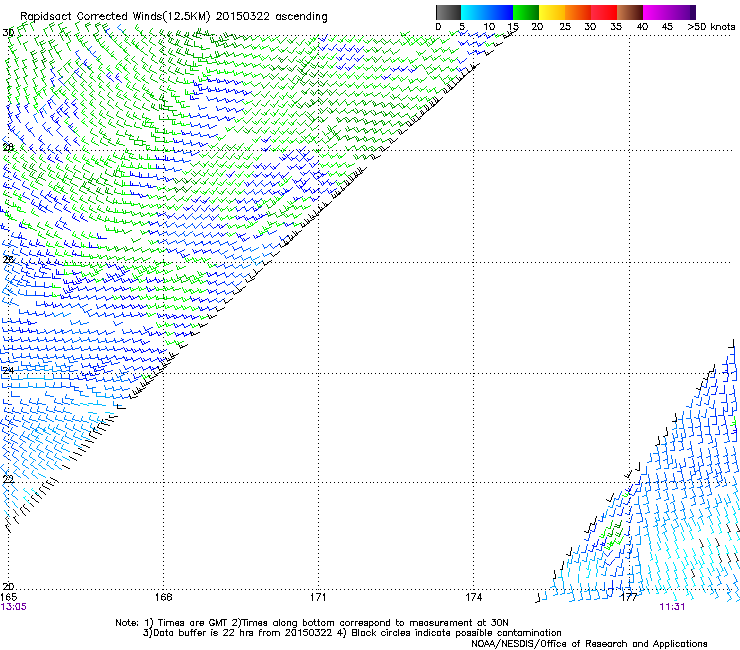Click the latitude label '22'

click(x=8, y=479)
